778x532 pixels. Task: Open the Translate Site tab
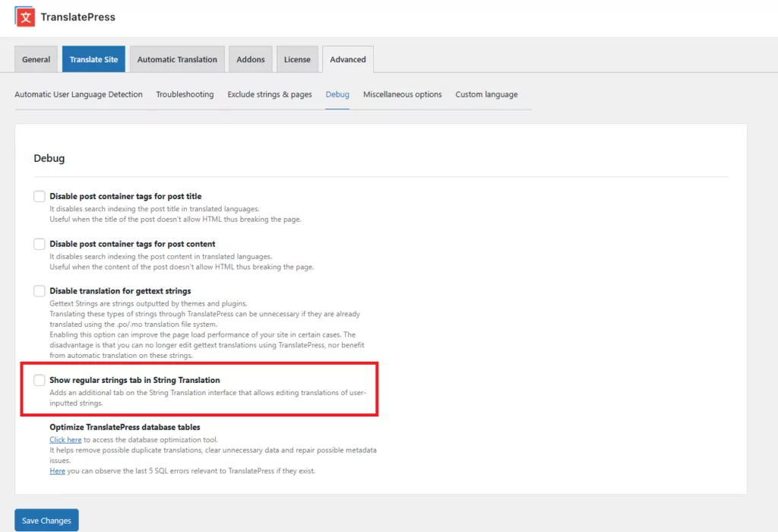click(x=93, y=59)
